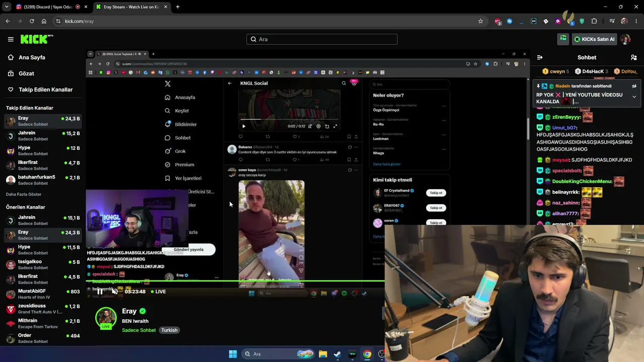Click the Kick 'Ara' search field
The image size is (644, 362).
(322, 39)
